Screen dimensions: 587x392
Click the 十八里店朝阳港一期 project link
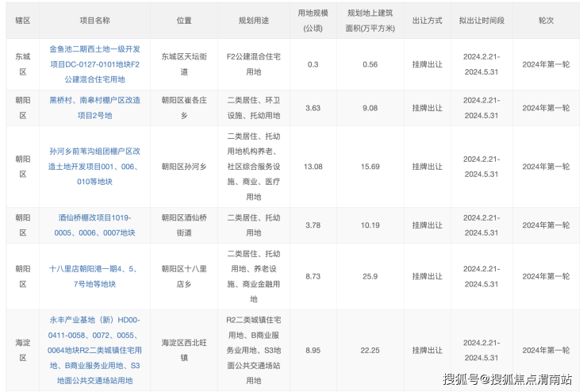pos(95,276)
